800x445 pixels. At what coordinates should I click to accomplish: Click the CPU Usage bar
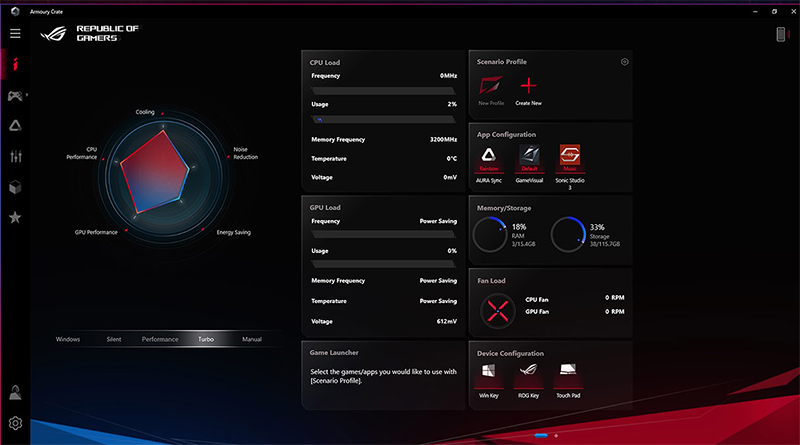(383, 119)
